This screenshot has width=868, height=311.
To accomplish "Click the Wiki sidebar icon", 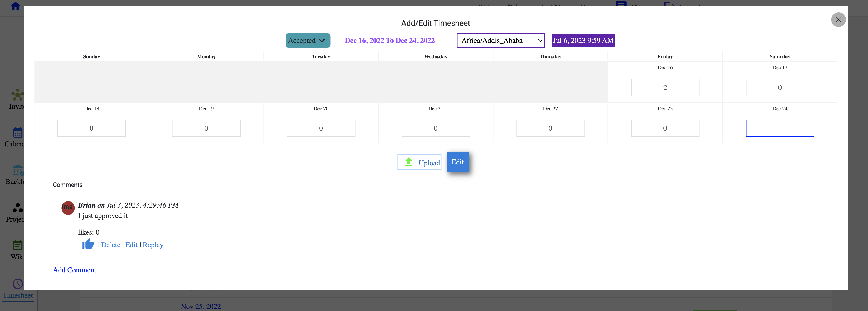I will tap(18, 245).
